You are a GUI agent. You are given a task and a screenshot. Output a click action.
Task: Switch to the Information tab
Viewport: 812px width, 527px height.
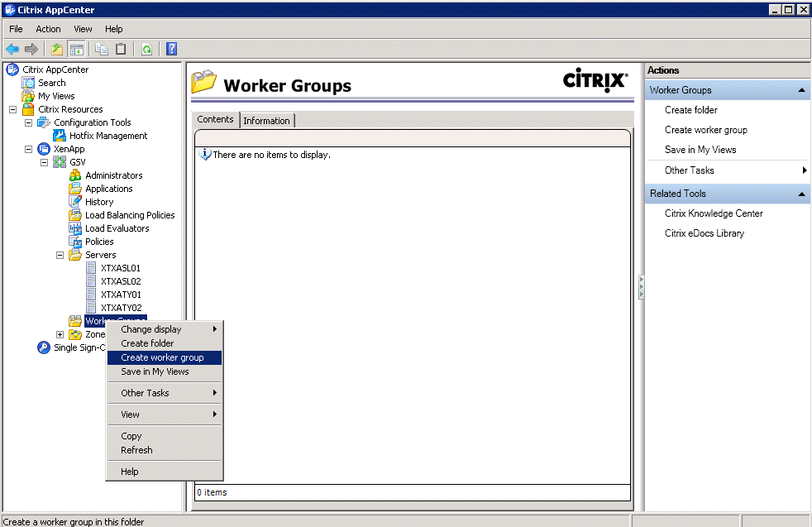coord(267,121)
